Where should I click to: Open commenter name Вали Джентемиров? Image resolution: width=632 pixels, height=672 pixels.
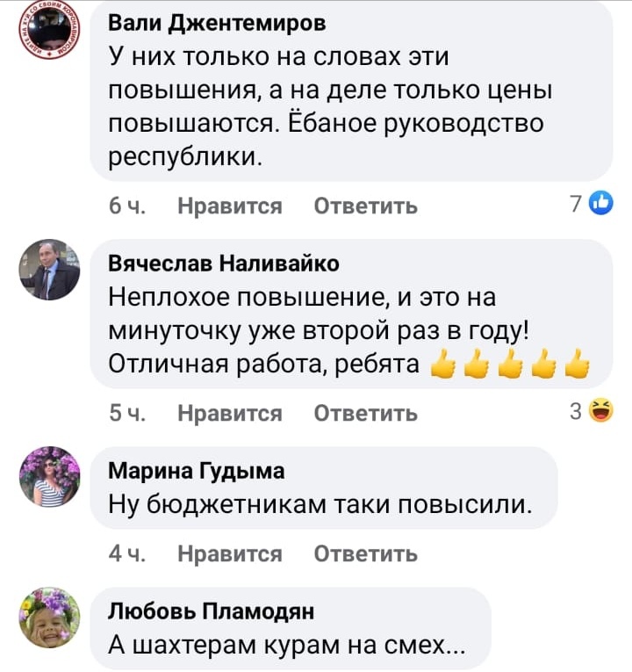pyautogui.click(x=217, y=23)
